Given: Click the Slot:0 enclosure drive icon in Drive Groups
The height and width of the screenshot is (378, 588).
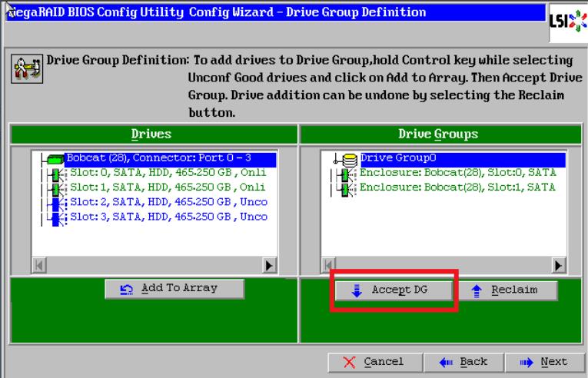Looking at the screenshot, I should click(x=347, y=174).
